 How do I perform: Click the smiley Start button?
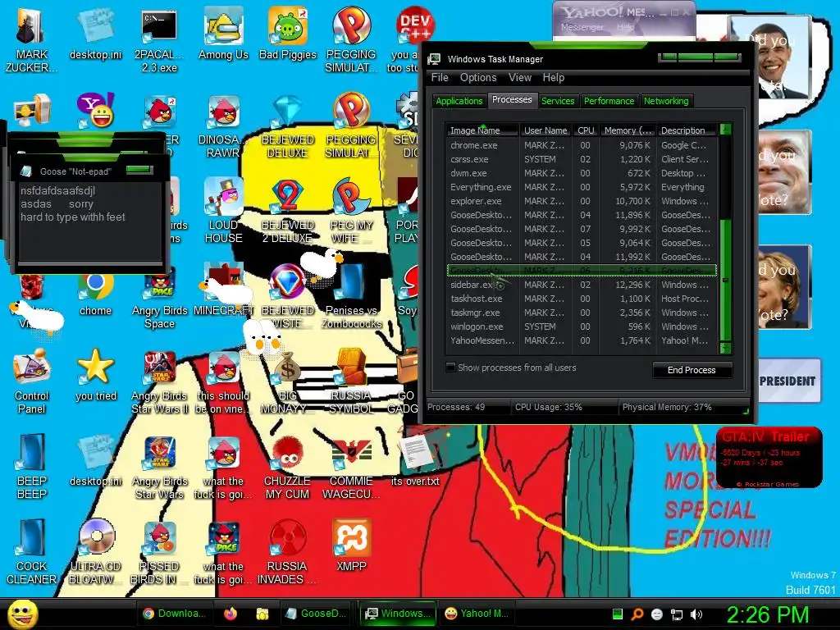click(x=22, y=614)
